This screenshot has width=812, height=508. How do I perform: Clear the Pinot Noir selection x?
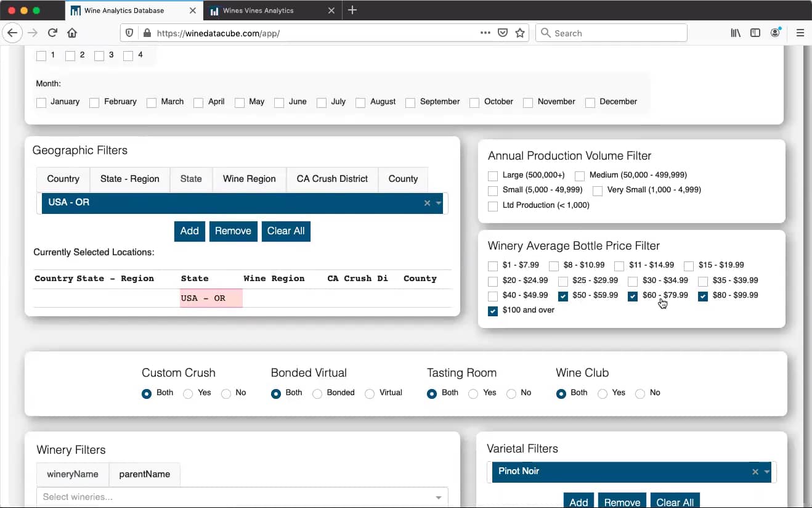(755, 472)
